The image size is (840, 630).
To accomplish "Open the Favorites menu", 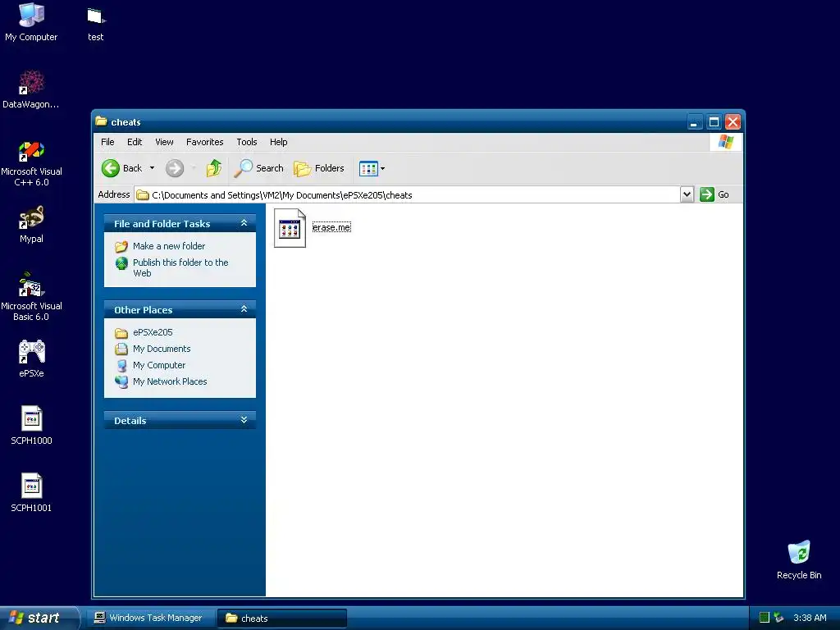I will pyautogui.click(x=204, y=142).
